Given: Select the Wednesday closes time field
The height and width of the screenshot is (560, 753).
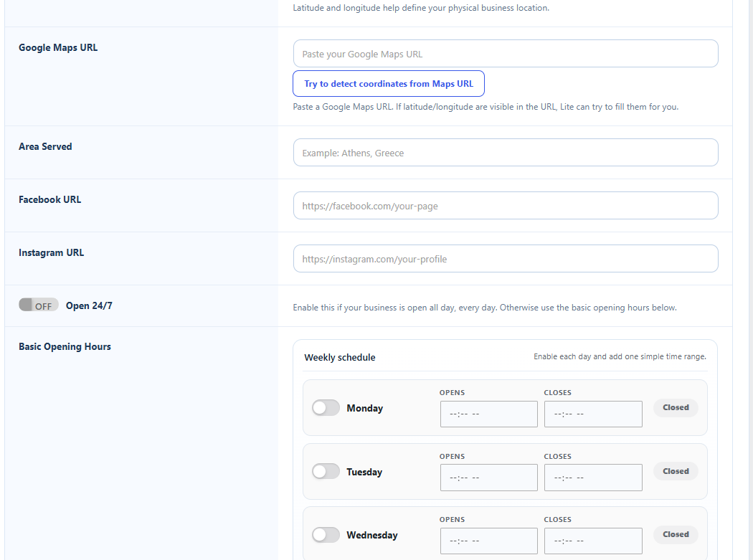Looking at the screenshot, I should tap(593, 541).
